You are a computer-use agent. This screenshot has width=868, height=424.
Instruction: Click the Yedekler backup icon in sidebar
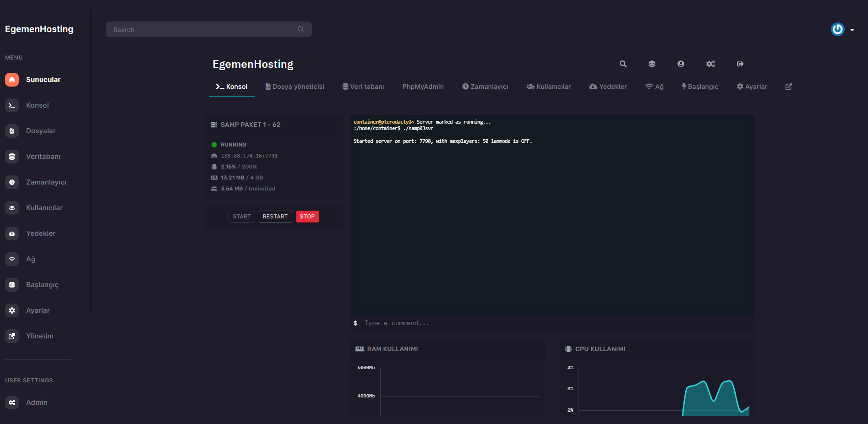tap(12, 234)
